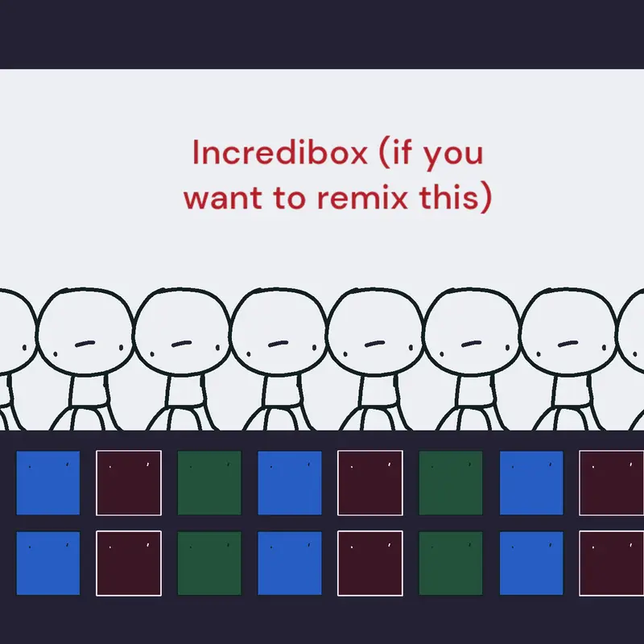
Task: Tap the rightmost maroon square in the bottom row
Action: click(612, 563)
